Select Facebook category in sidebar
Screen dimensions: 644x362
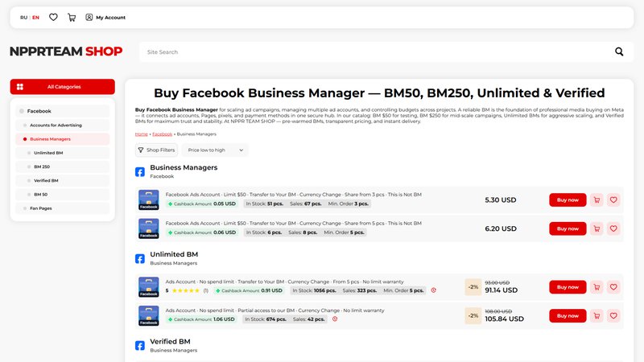pos(63,111)
